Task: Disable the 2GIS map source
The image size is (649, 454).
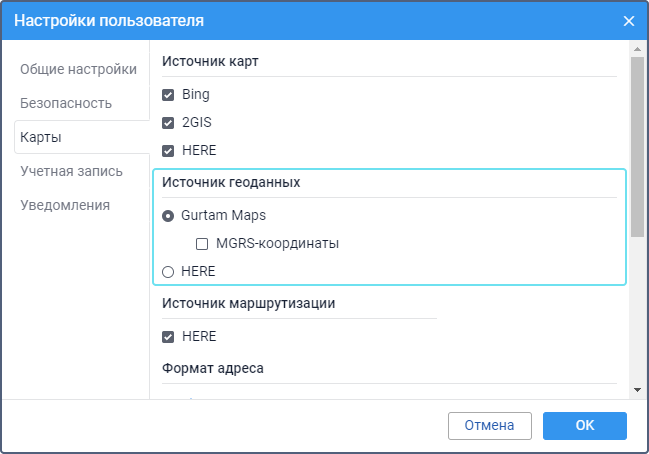Action: pyautogui.click(x=168, y=123)
